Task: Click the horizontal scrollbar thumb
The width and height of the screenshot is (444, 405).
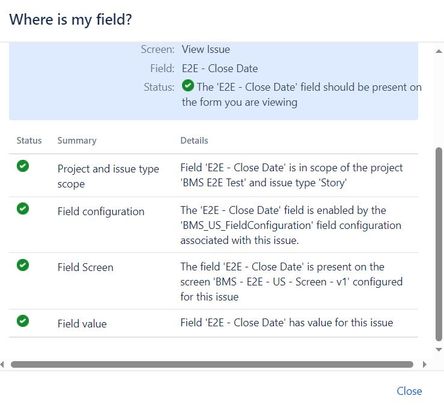Action: tap(212, 364)
